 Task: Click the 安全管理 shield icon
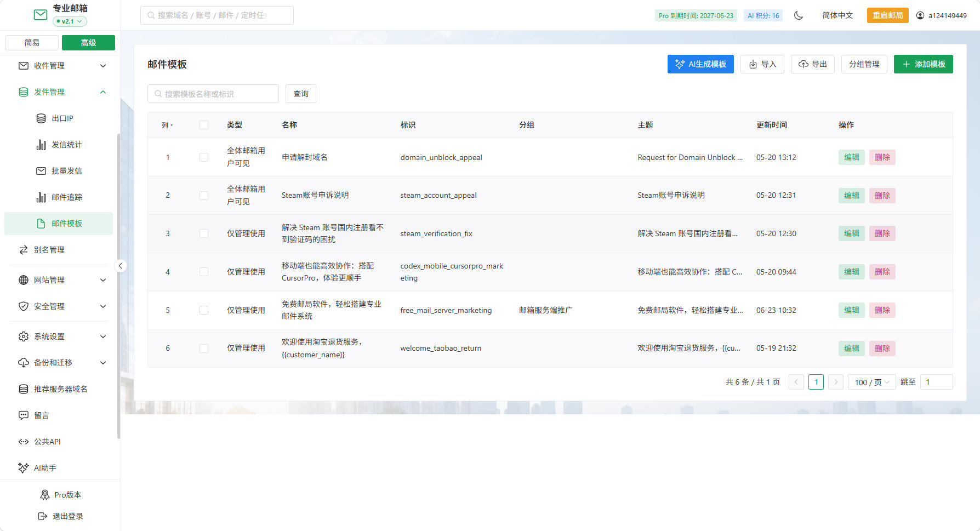coord(24,306)
